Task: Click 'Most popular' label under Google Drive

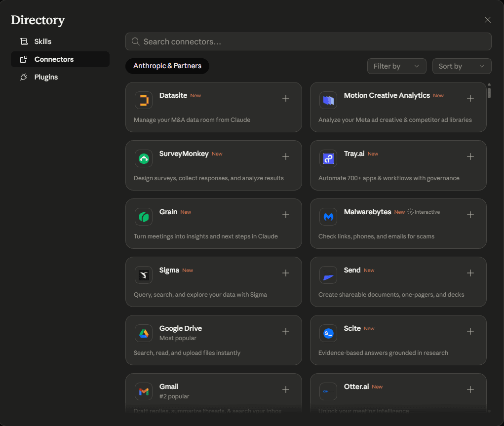Action: pos(178,338)
